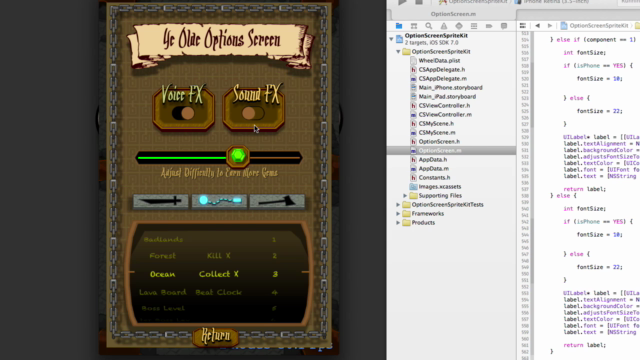Open the Symbol navigator icon
This screenshot has height=360, width=640.
click(x=414, y=26)
